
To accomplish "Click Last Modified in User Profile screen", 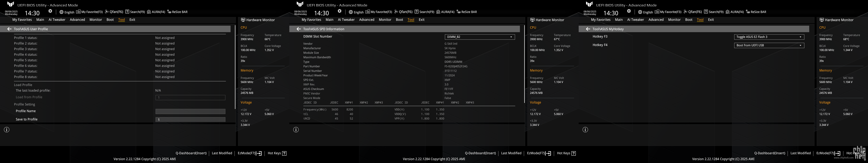I will [x=222, y=153].
